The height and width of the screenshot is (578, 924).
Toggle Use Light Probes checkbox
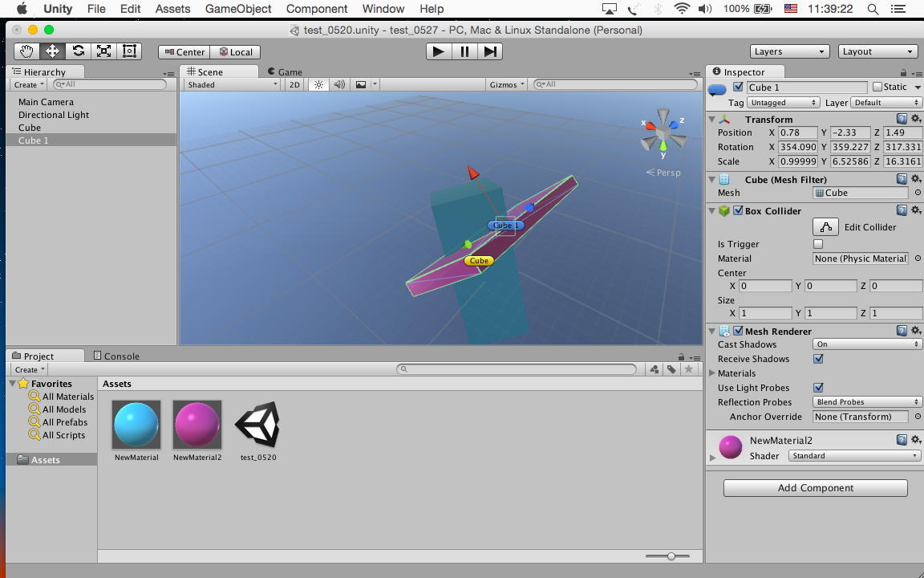[x=818, y=388]
